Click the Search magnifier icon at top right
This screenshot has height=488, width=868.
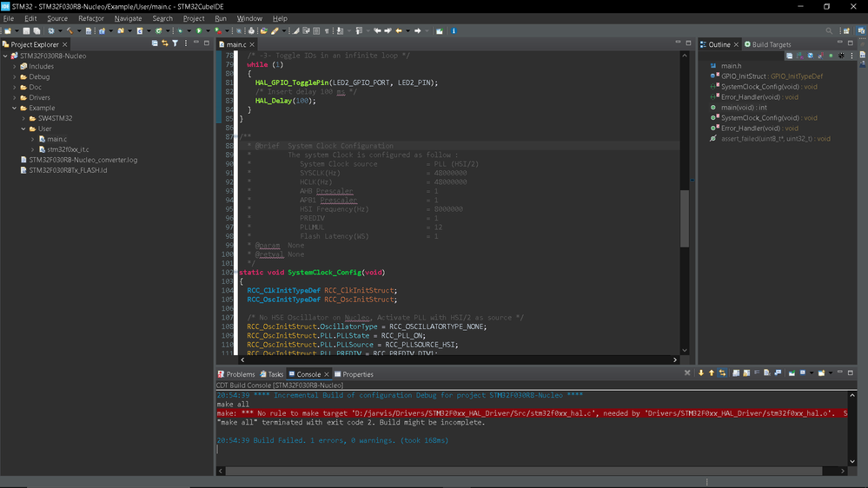coord(829,31)
